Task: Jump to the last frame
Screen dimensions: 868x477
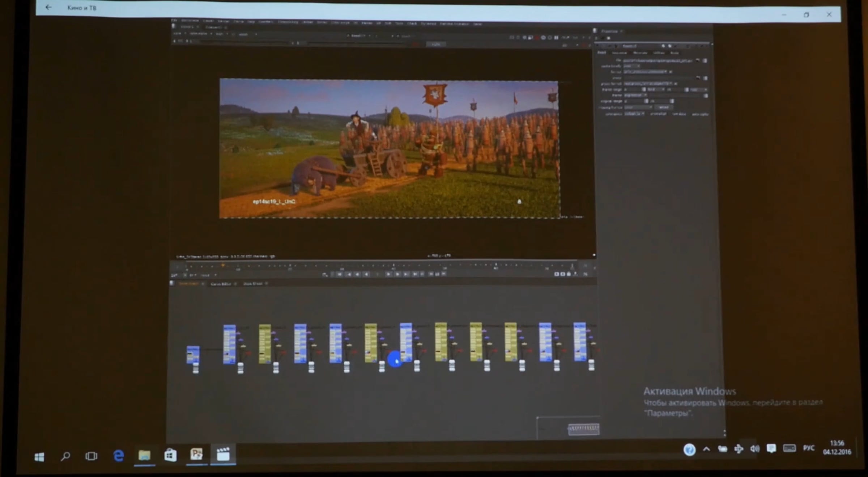Action: coord(415,274)
